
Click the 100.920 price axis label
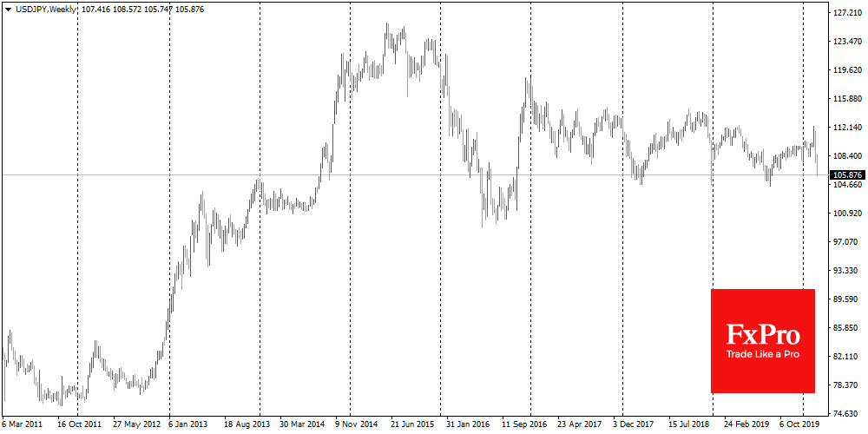point(845,214)
